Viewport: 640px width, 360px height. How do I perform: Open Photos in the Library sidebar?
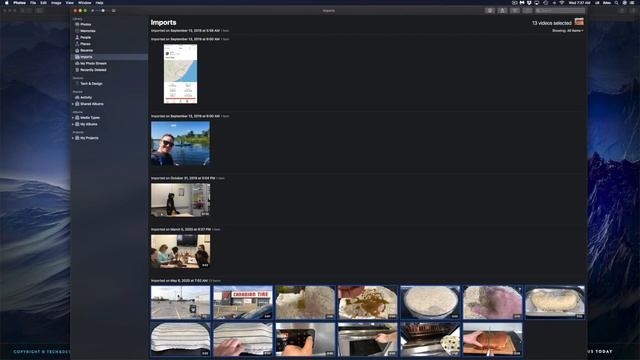point(86,24)
